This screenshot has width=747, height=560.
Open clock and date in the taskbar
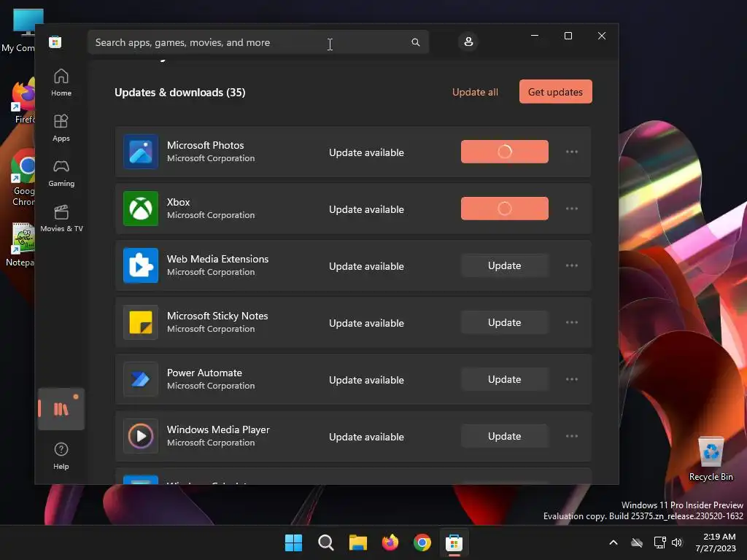(x=715, y=542)
